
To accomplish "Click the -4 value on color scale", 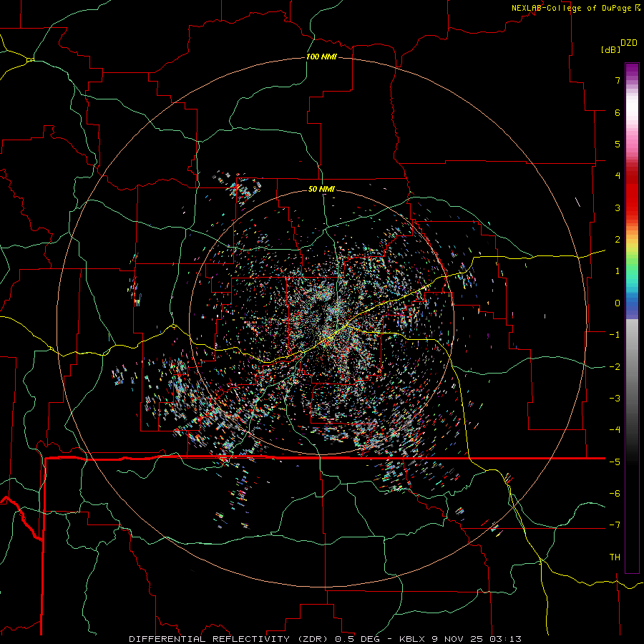I will pyautogui.click(x=615, y=430).
